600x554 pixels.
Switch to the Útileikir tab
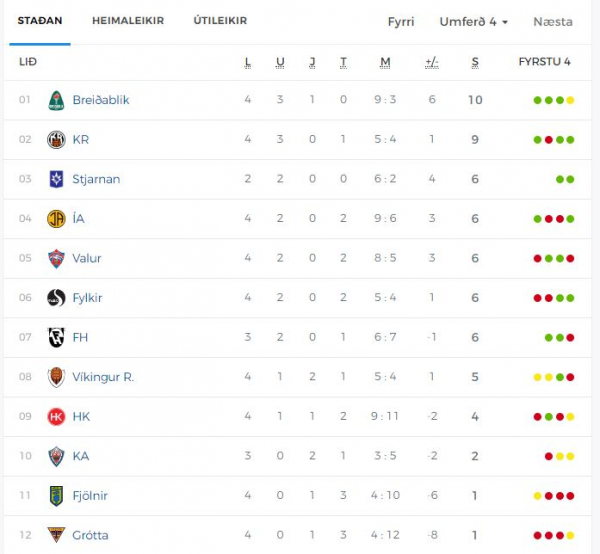tap(220, 21)
